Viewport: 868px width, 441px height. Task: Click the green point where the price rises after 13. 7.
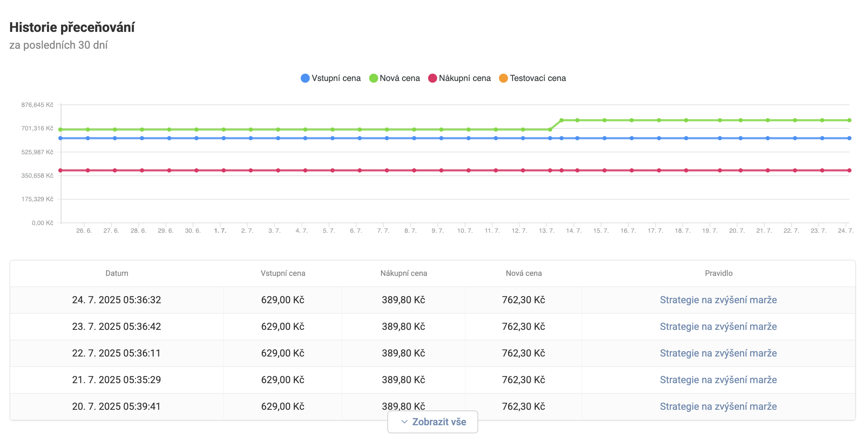[561, 120]
